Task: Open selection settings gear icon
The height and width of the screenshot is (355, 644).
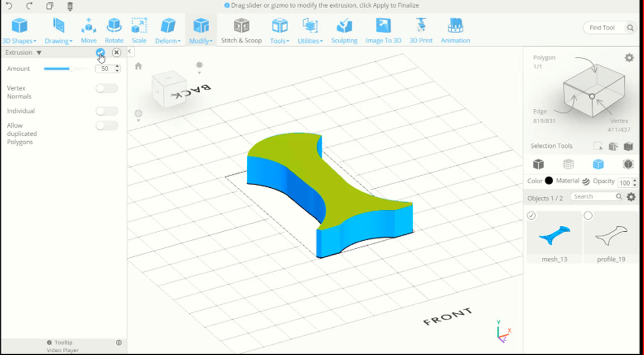Action: pos(629,58)
